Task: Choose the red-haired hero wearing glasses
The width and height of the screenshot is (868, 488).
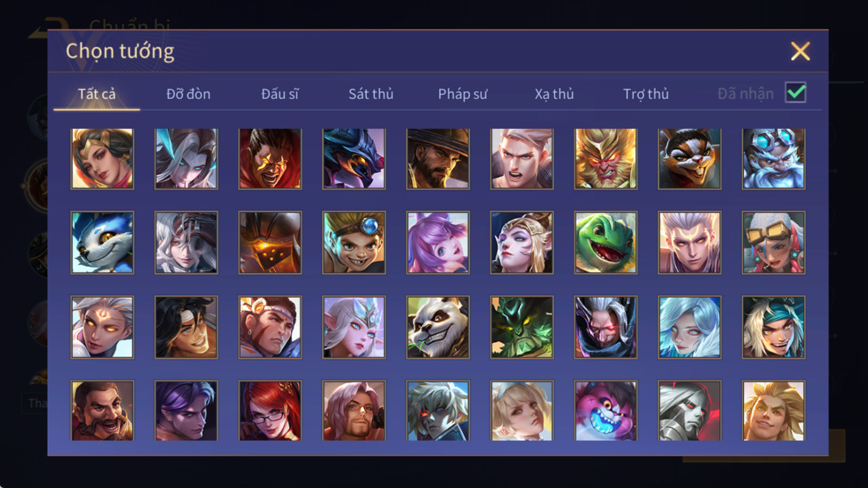Action: (270, 410)
